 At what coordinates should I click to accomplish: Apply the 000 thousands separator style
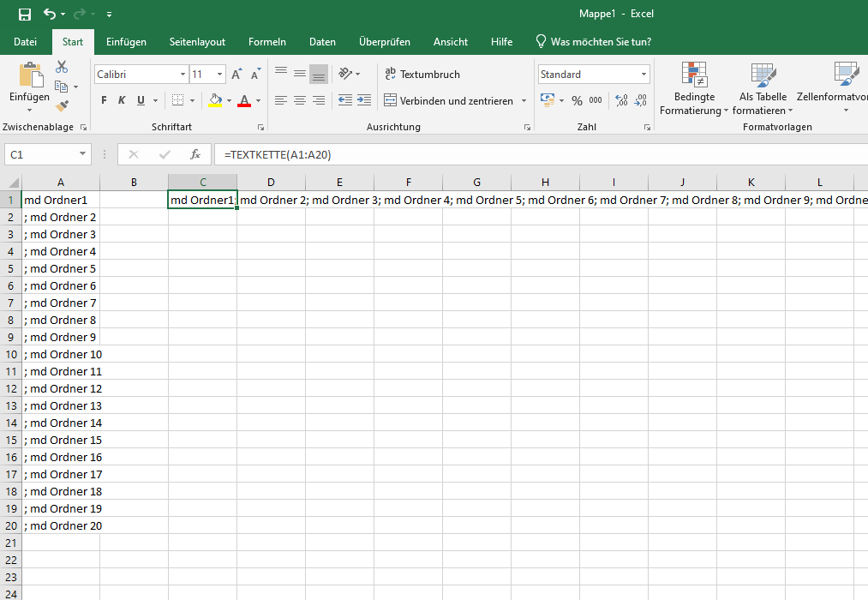(596, 100)
